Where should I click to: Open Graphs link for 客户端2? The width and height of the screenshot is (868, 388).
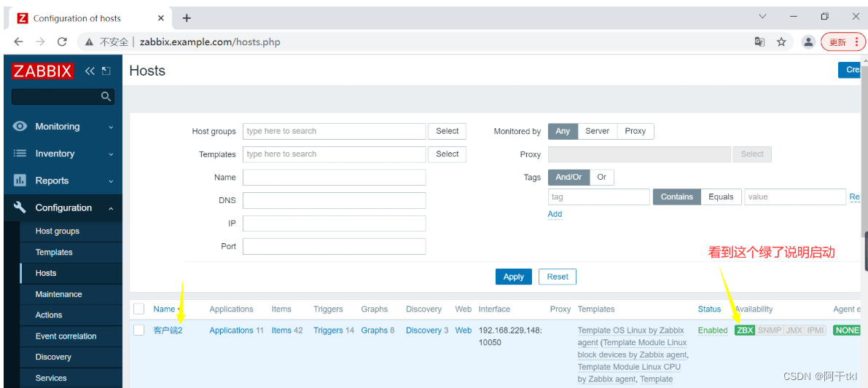[x=374, y=330]
